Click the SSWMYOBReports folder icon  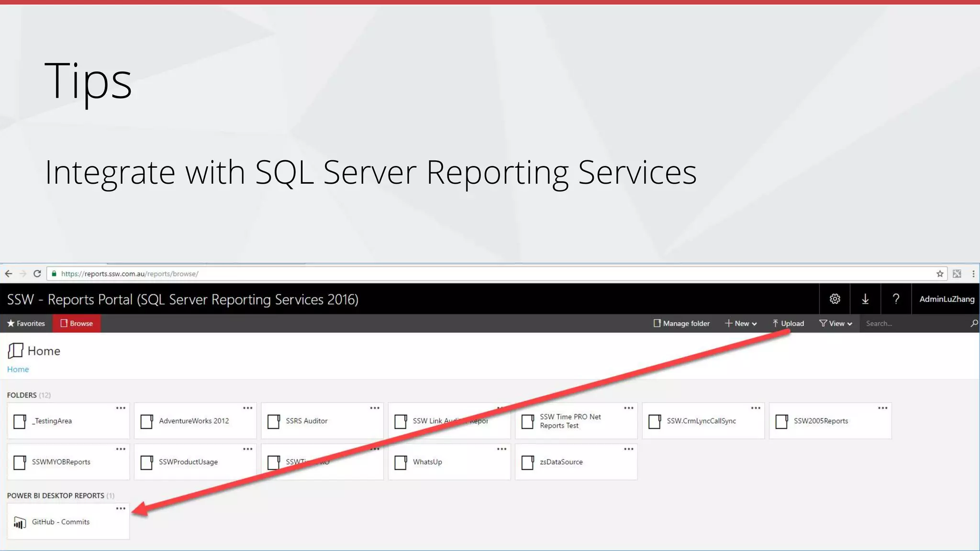[x=20, y=462]
